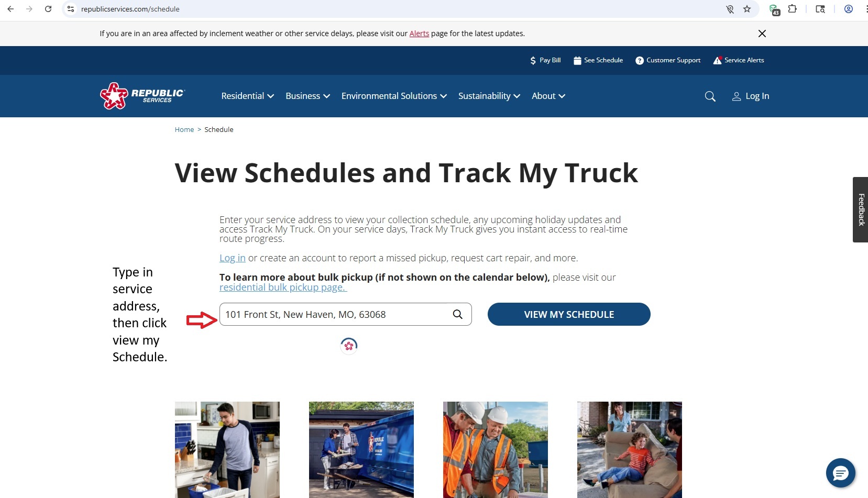Expand the Sustainability menu
The height and width of the screenshot is (498, 868).
click(489, 96)
